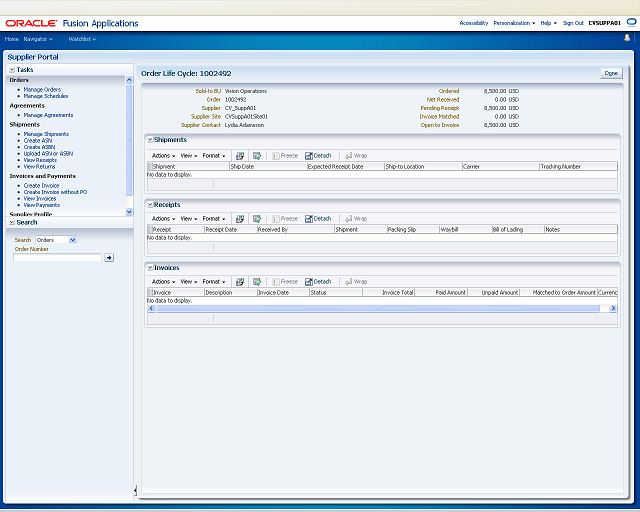Image resolution: width=640 pixels, height=512 pixels.
Task: Detach the Shipments table
Action: point(318,156)
